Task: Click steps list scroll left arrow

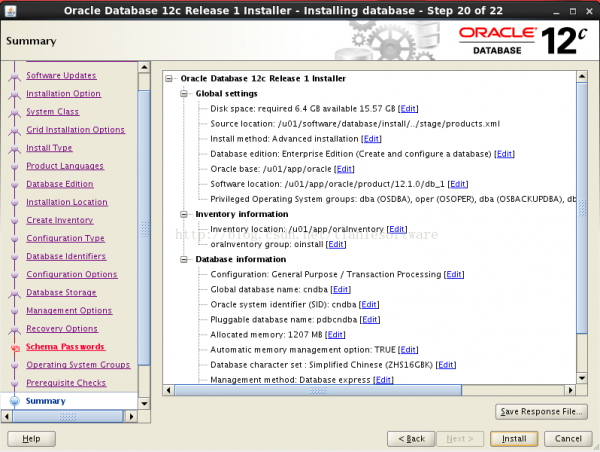Action: coord(7,416)
